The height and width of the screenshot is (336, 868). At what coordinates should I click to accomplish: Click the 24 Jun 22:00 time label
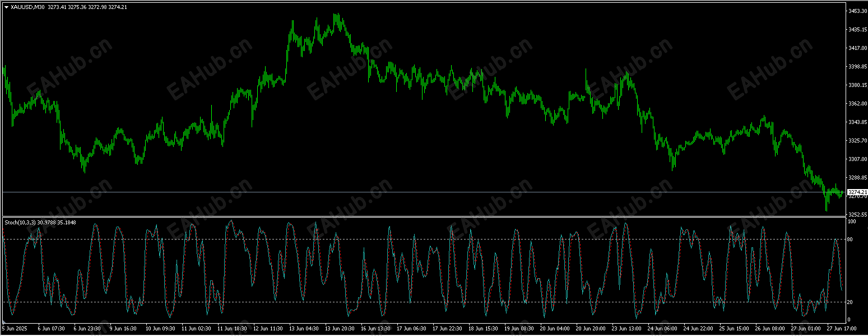pyautogui.click(x=698, y=329)
